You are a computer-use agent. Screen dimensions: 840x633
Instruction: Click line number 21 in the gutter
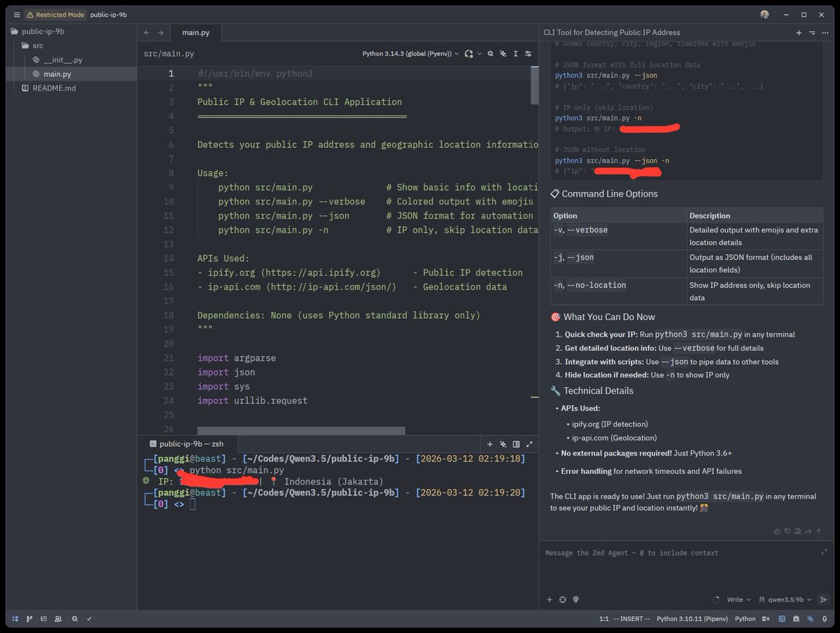click(x=168, y=358)
